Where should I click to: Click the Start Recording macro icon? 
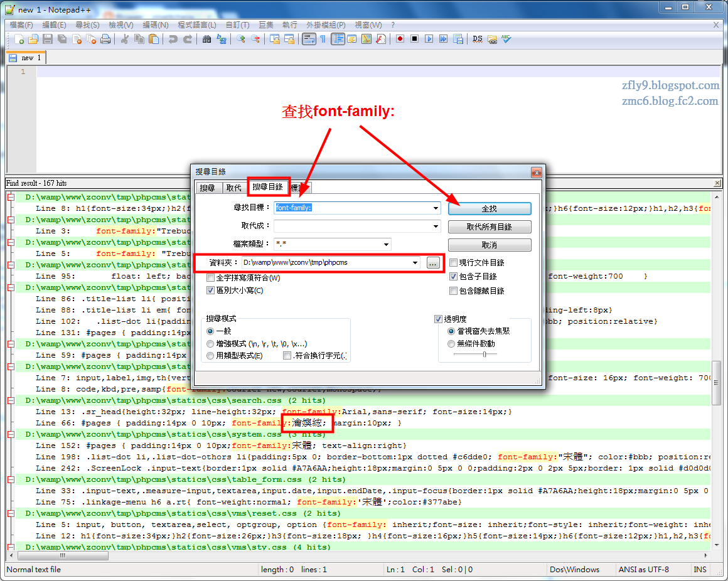[x=400, y=39]
